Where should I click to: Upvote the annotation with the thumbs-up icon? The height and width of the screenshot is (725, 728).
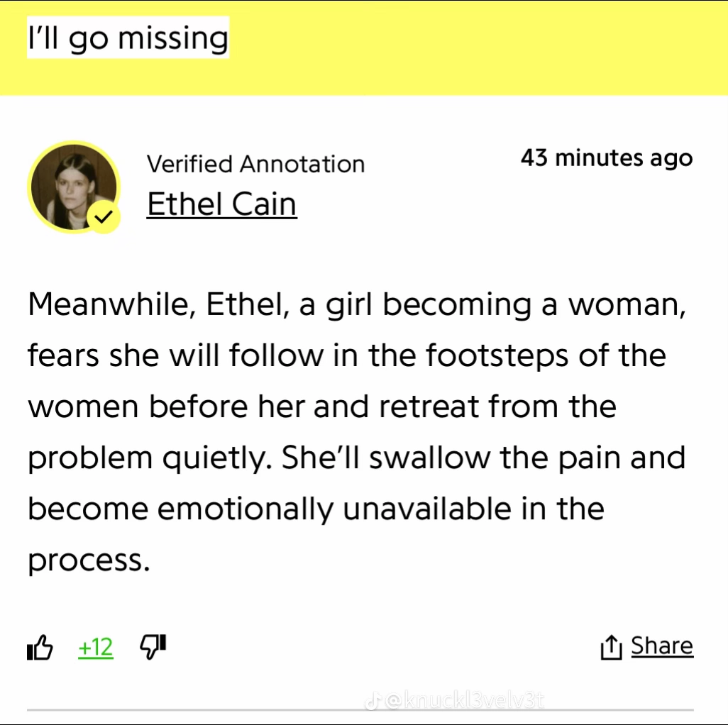click(x=40, y=646)
